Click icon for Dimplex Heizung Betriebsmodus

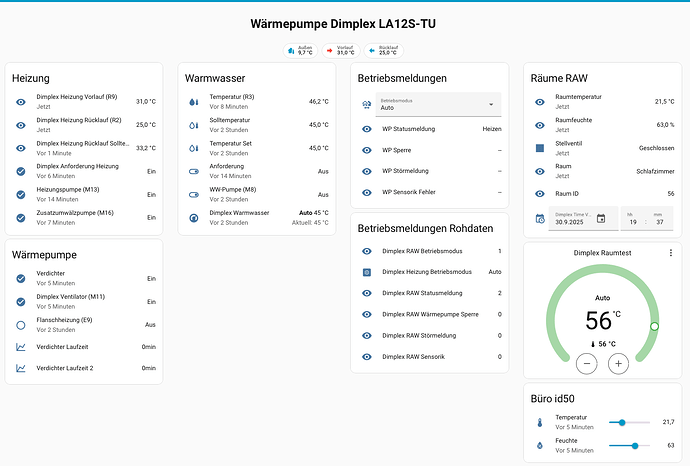coord(367,272)
